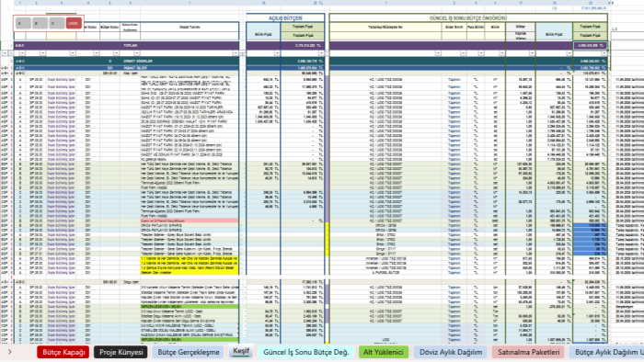Open Tedarikçi/Sözleşme No filter dropdown
The height and width of the screenshot is (362, 644).
point(438,53)
